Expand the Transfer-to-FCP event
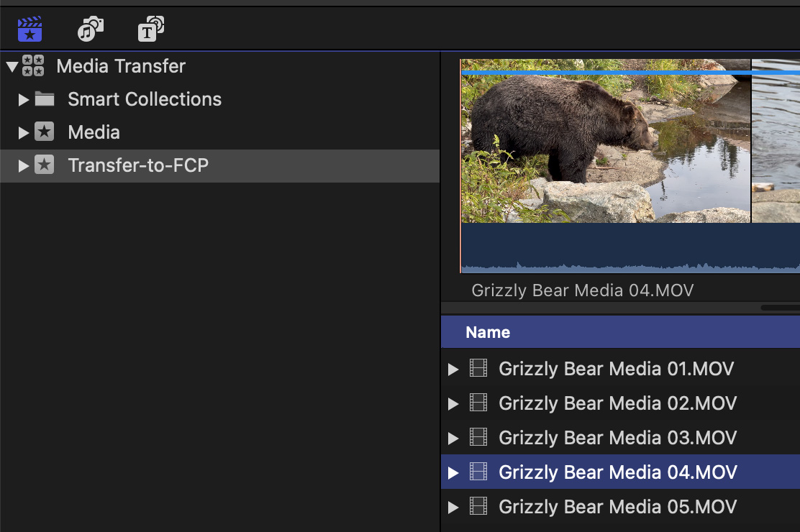The width and height of the screenshot is (800, 532). (24, 165)
